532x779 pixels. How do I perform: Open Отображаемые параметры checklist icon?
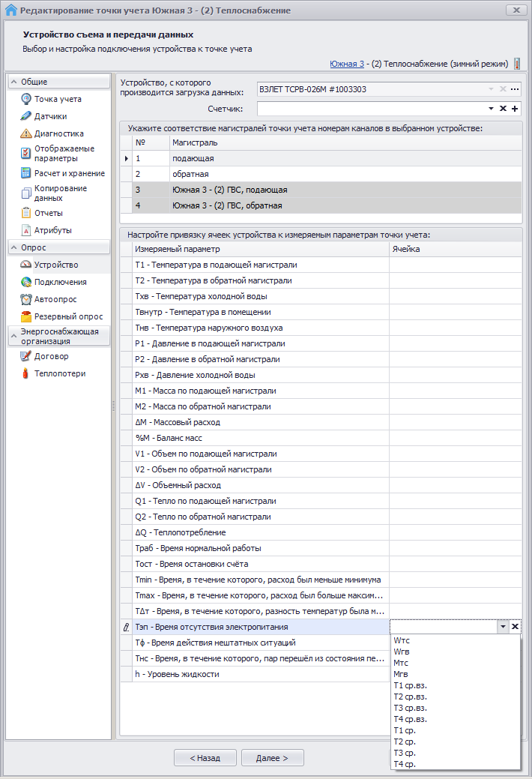click(25, 153)
